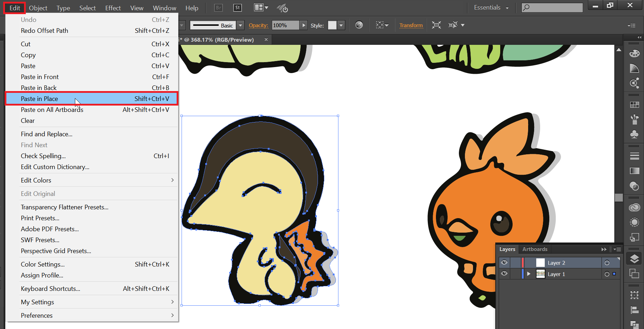Collapse Layers panel with double arrows
Viewport: 644px width, 329px height.
pyautogui.click(x=604, y=249)
